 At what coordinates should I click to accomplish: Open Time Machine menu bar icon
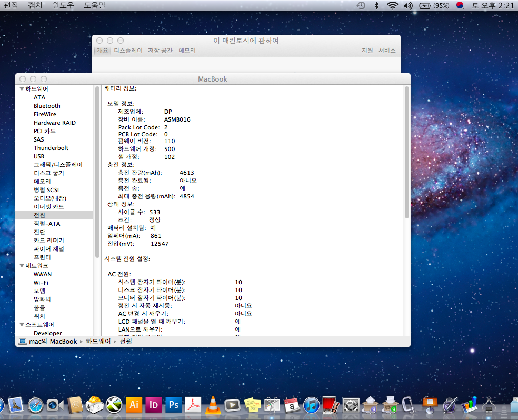pyautogui.click(x=361, y=5)
